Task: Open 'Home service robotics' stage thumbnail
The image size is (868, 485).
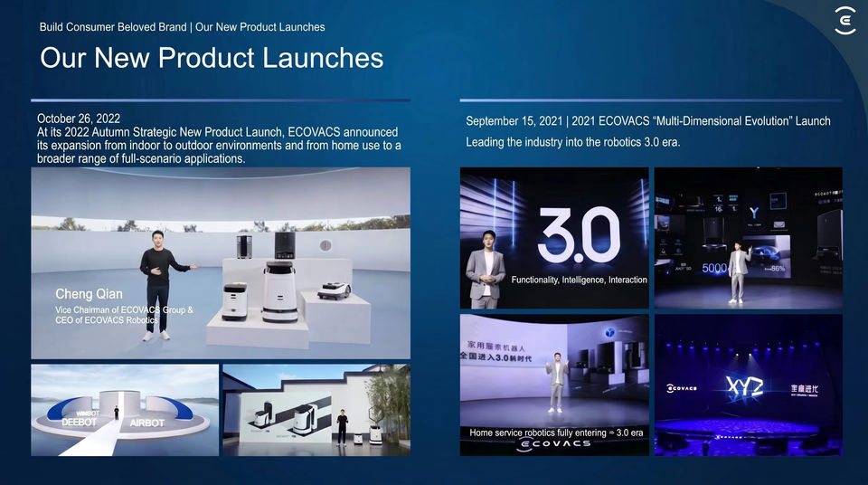Action: [554, 385]
